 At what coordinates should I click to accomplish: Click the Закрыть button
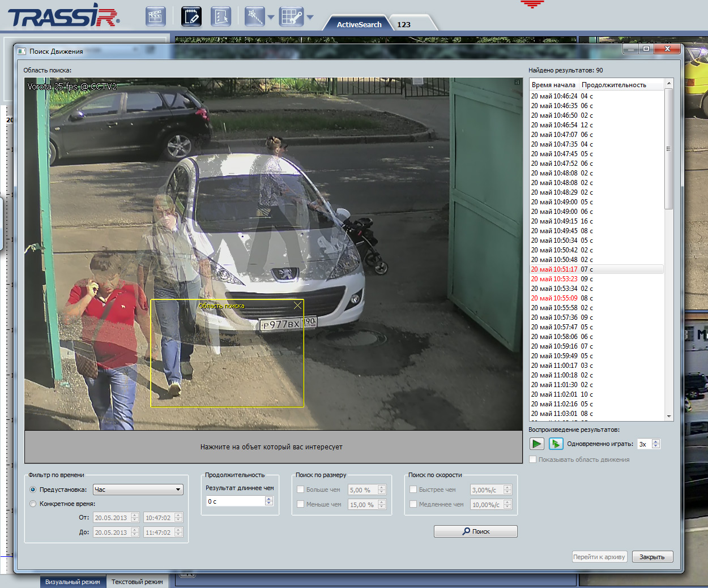[x=652, y=557]
